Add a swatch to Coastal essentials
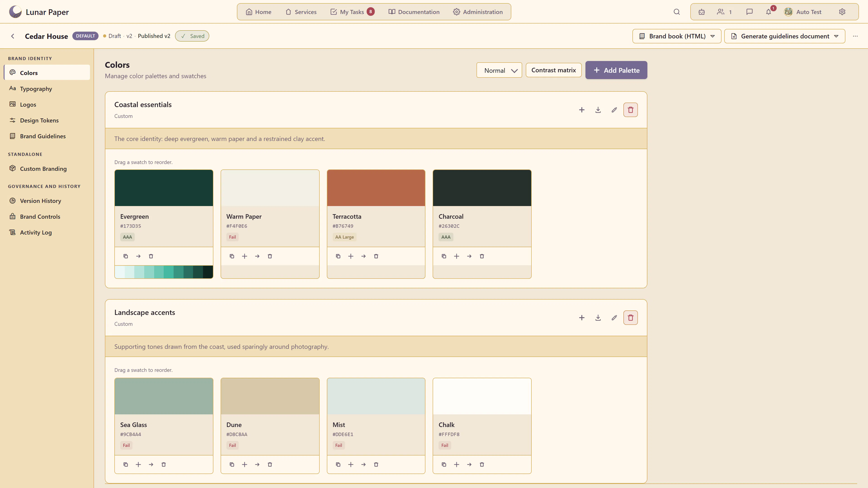Viewport: 868px width, 488px height. pyautogui.click(x=582, y=110)
